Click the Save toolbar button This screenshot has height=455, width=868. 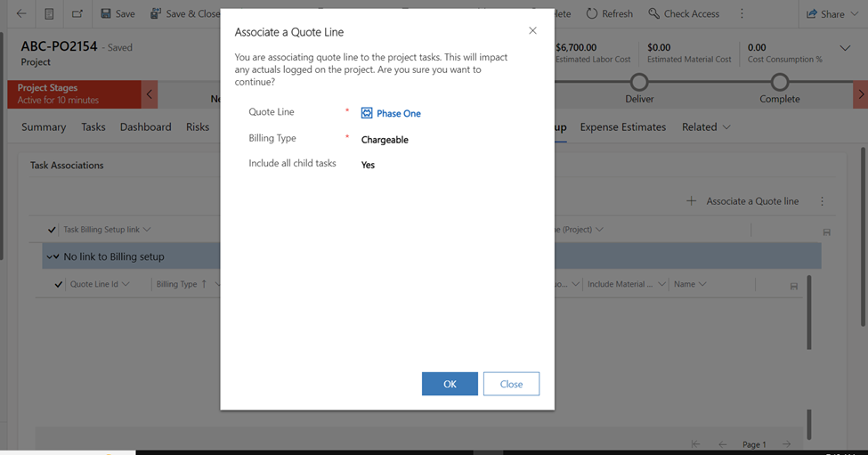click(x=118, y=14)
